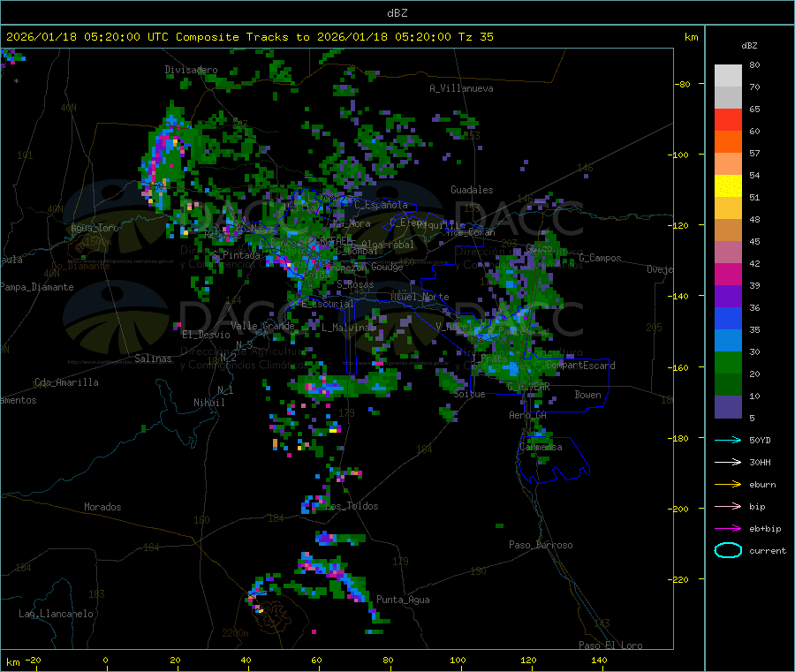Click the magenta eb+bip arrow symbol

pos(728,529)
